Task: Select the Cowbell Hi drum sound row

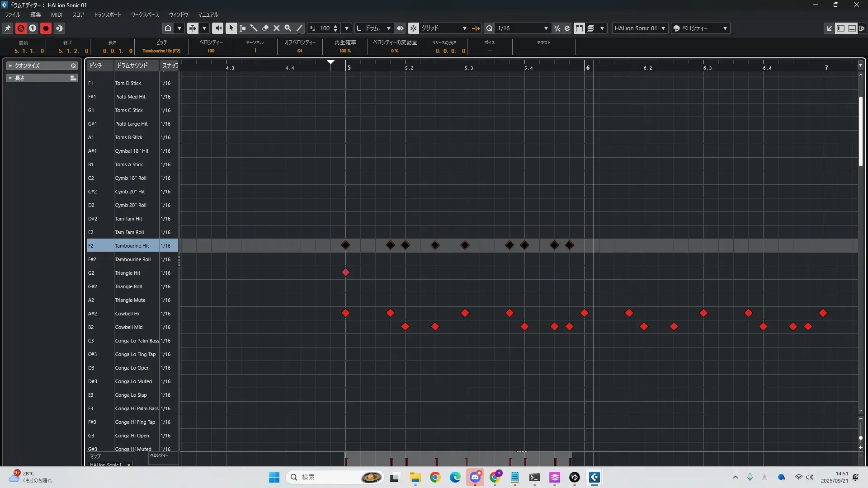Action: point(127,314)
